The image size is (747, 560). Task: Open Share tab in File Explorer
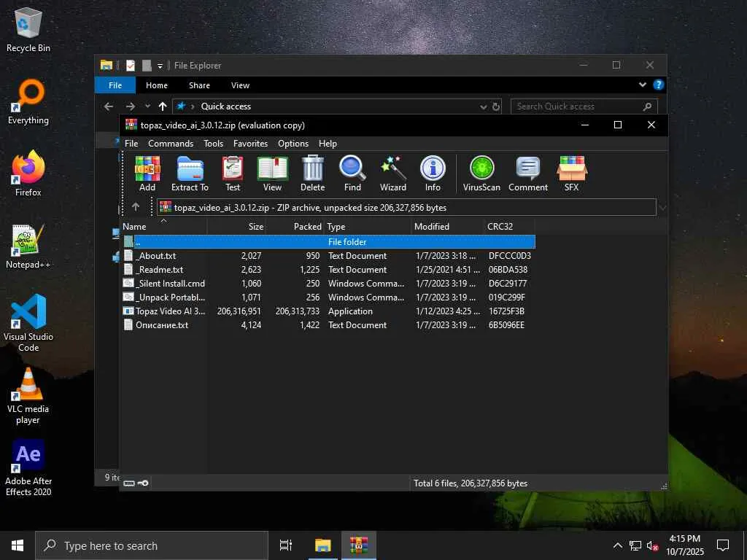199,85
